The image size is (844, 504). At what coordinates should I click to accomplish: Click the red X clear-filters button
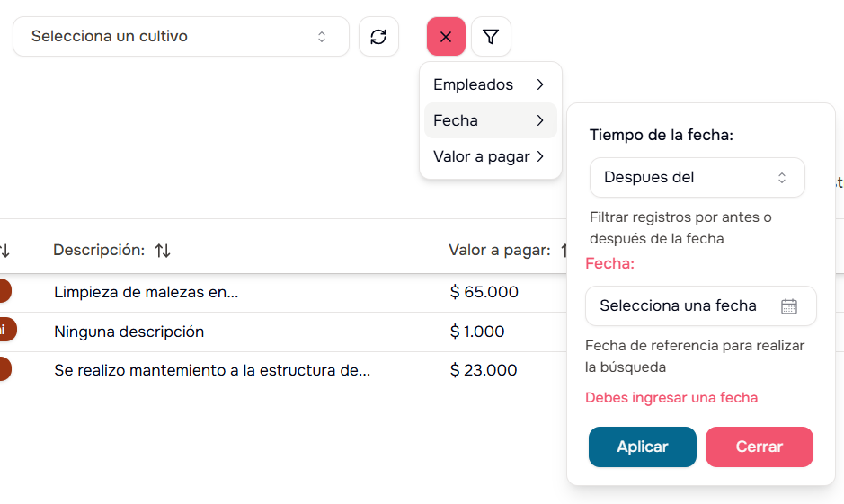tap(446, 37)
